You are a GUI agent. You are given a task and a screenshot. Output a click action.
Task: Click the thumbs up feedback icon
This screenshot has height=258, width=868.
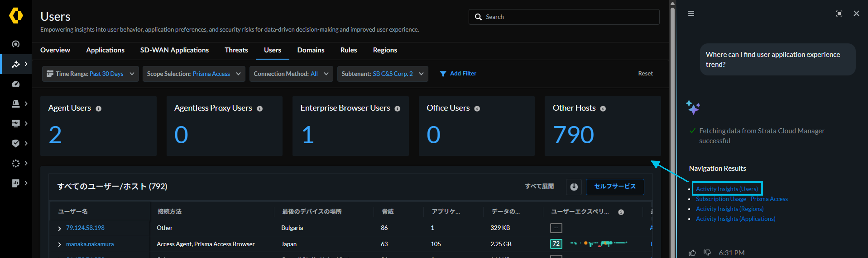coord(692,252)
